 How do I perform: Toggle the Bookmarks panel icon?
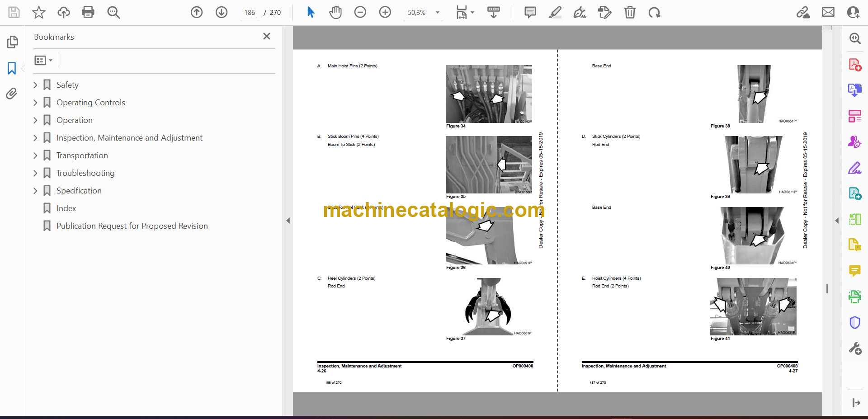[x=12, y=68]
